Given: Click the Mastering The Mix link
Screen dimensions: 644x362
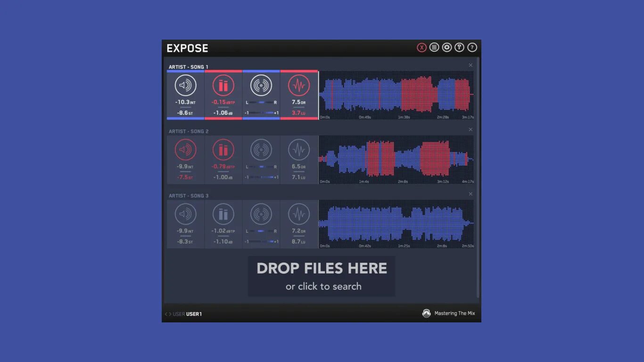Looking at the screenshot, I should (x=454, y=313).
